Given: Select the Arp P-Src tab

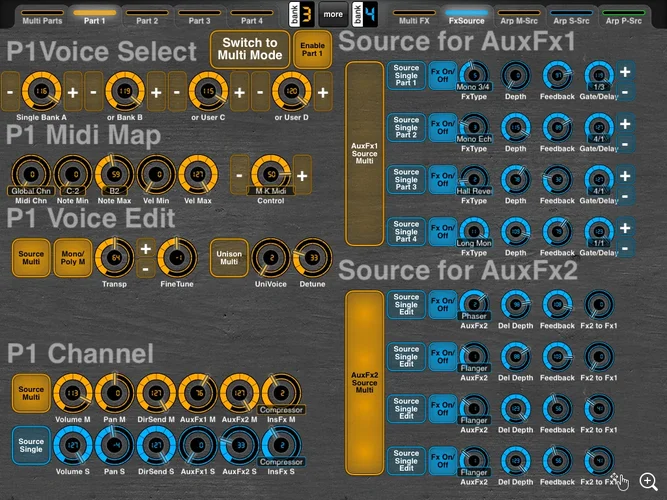Looking at the screenshot, I should (x=623, y=17).
